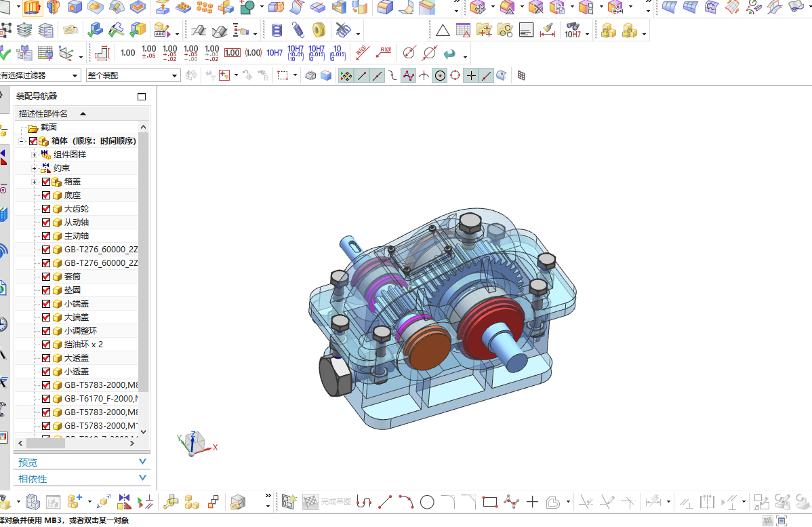
Task: Click the diameter dimension symbol icon
Action: (x=409, y=53)
